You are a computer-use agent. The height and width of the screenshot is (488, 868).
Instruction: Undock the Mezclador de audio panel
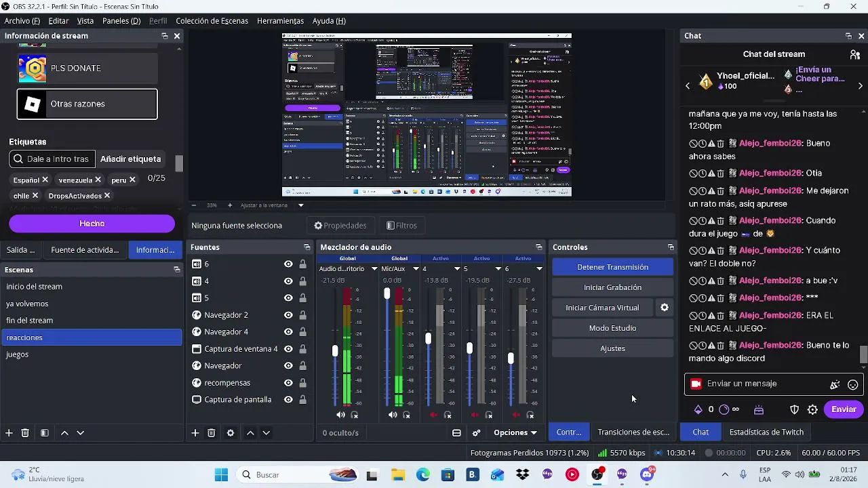[539, 247]
